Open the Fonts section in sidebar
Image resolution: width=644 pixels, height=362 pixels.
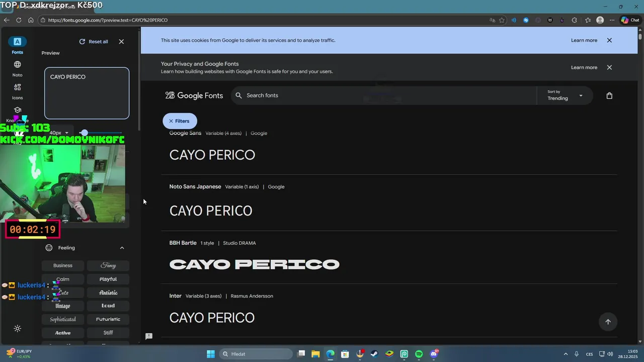(17, 45)
